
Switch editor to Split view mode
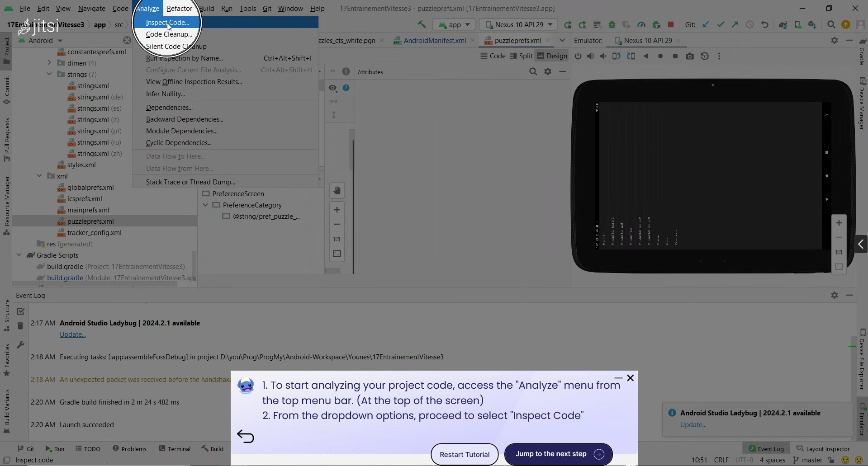(521, 56)
